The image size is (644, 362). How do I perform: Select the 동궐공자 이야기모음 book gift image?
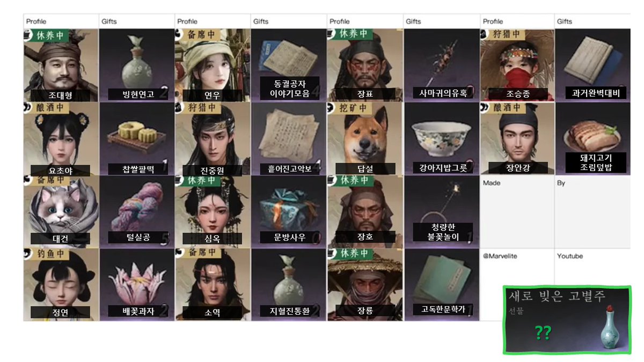point(289,65)
